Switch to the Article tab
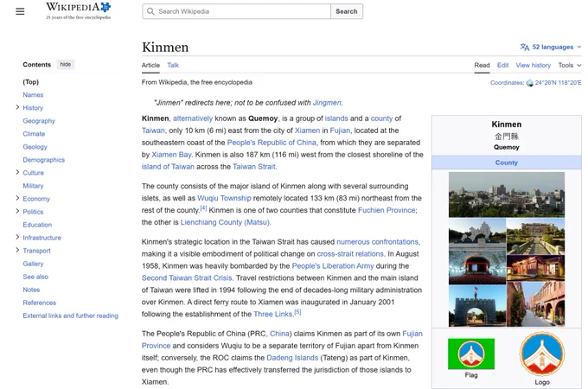The width and height of the screenshot is (588, 389). (150, 65)
